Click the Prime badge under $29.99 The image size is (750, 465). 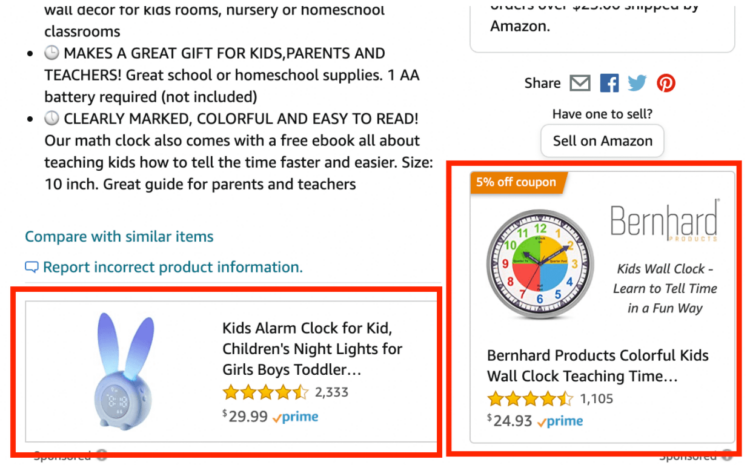[x=295, y=417]
